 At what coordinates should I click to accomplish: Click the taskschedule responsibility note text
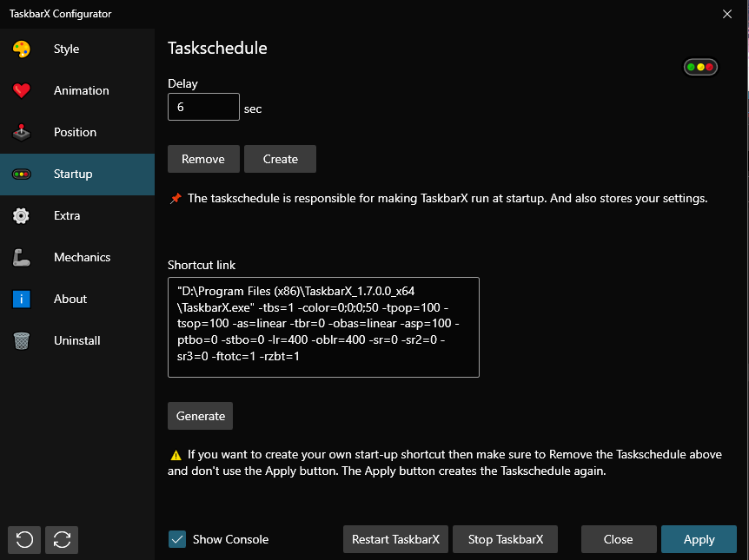pos(447,198)
